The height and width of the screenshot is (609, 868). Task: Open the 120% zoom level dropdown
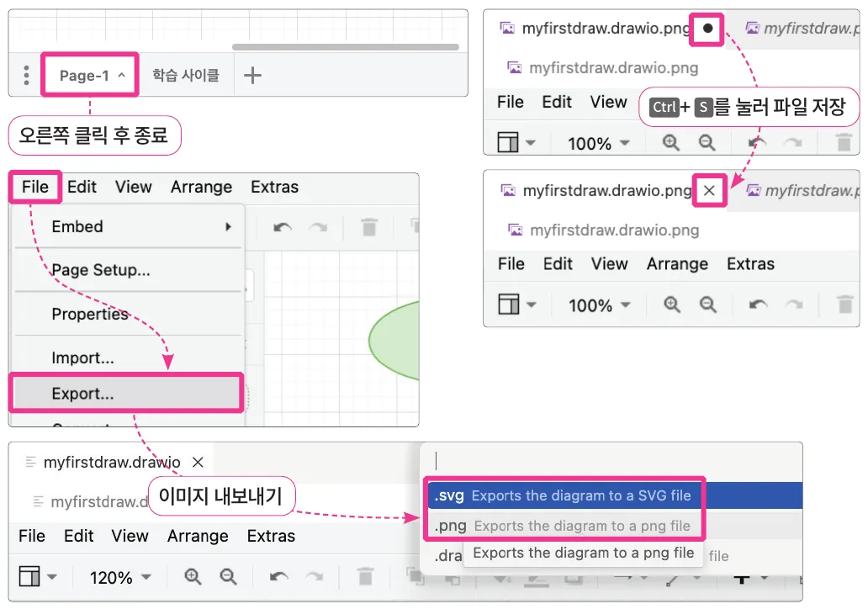pyautogui.click(x=120, y=577)
